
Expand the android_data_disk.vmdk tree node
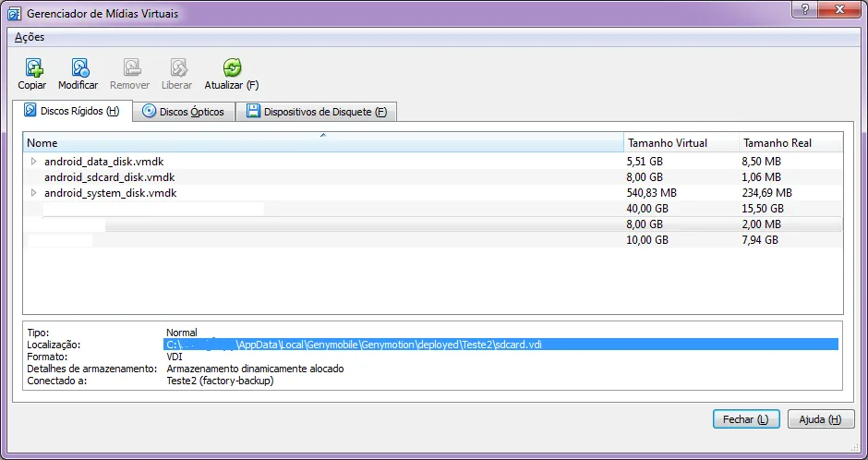(x=34, y=161)
